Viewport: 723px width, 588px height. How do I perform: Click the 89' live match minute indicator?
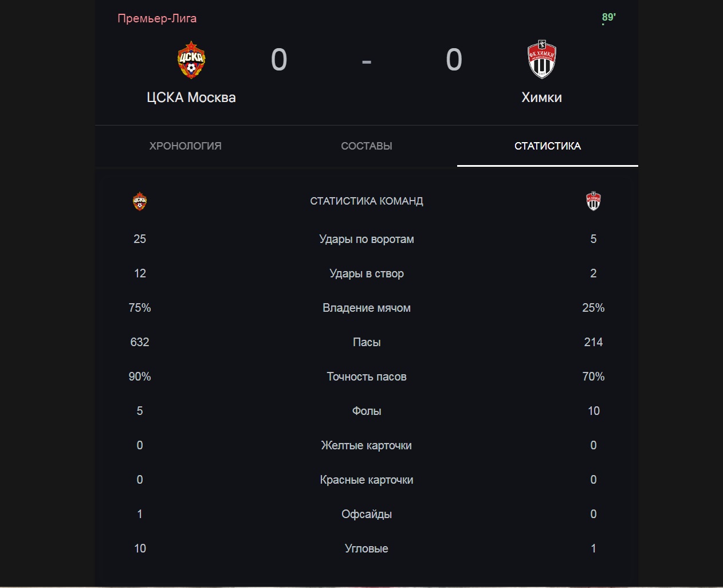[x=608, y=17]
